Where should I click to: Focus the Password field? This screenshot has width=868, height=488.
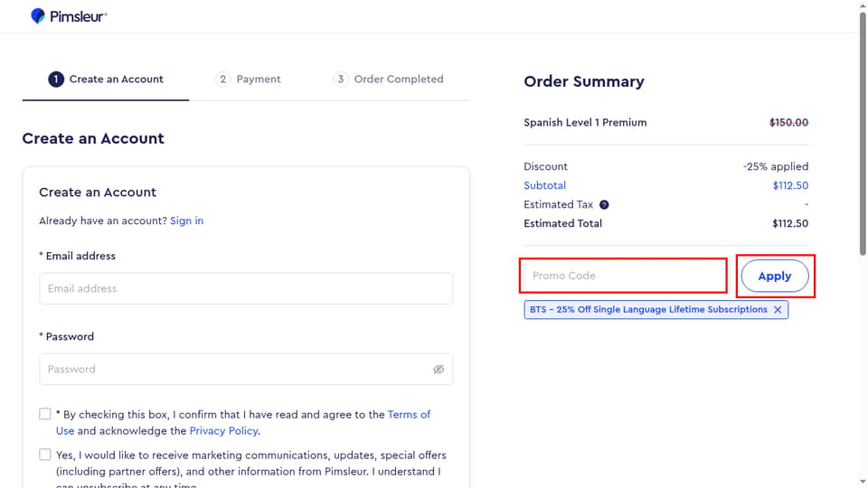point(246,369)
